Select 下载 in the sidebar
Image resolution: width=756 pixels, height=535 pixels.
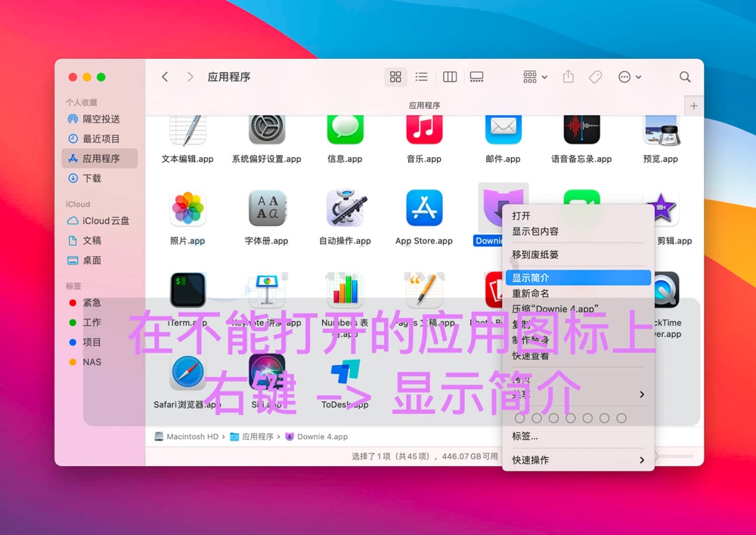pos(100,178)
